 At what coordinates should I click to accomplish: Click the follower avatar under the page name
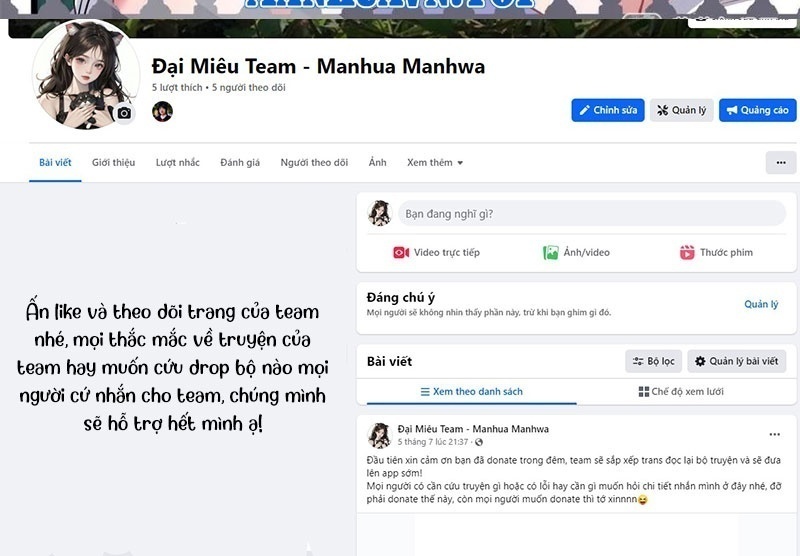coord(162,111)
